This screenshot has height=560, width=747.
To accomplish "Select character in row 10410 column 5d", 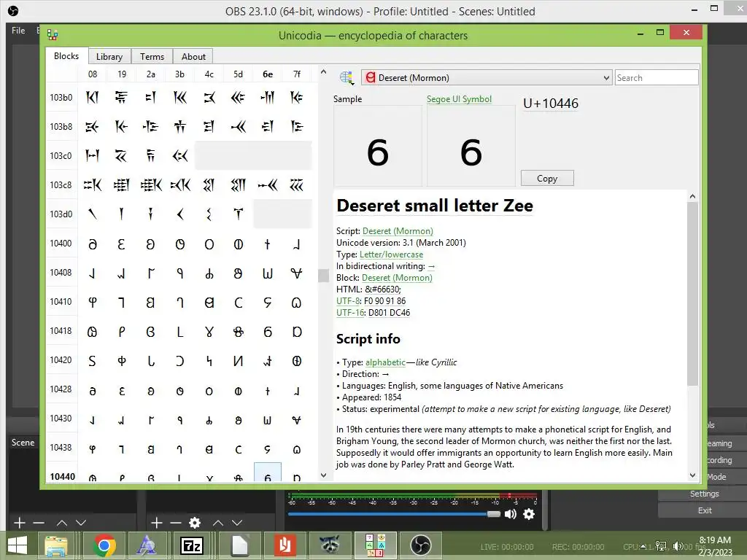I will point(239,303).
